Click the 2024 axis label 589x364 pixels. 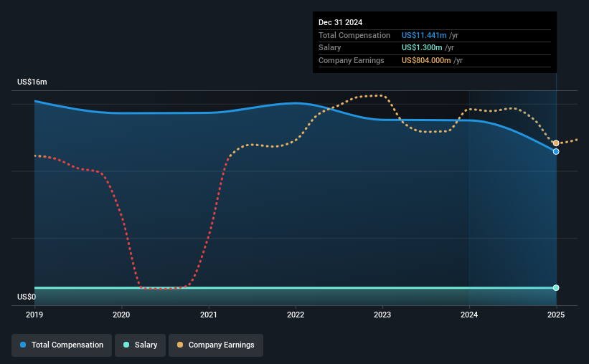[x=469, y=315]
